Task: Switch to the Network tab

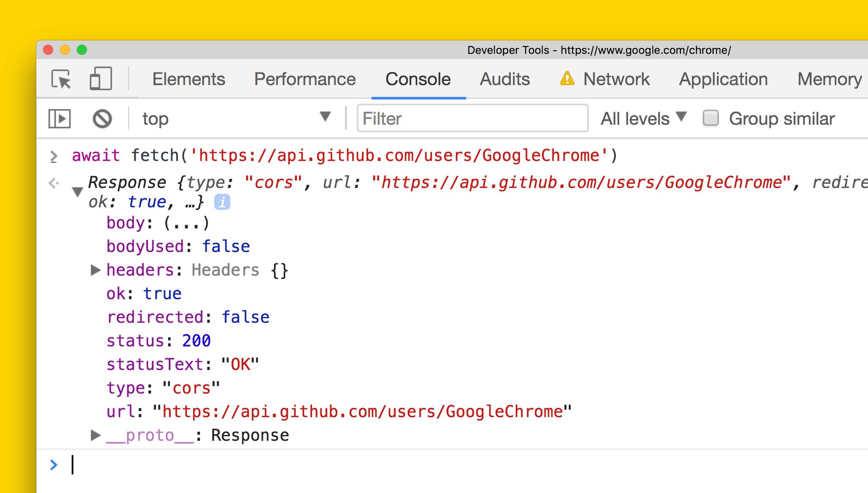Action: click(616, 79)
